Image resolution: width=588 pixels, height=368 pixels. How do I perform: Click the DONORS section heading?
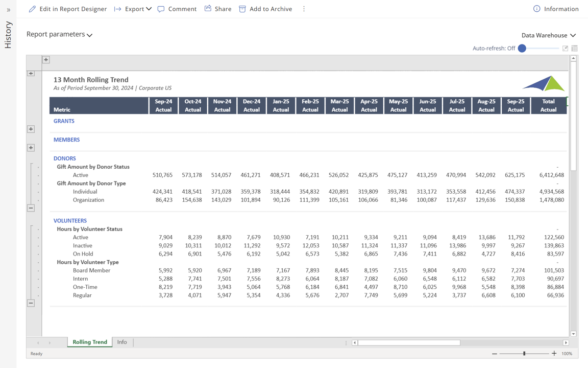coord(64,158)
